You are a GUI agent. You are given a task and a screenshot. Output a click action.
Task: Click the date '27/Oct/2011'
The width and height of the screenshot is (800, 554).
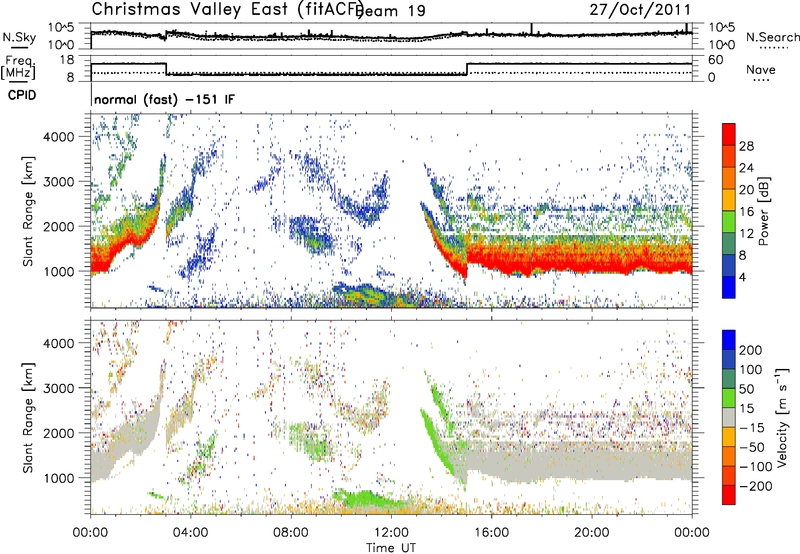tap(640, 10)
